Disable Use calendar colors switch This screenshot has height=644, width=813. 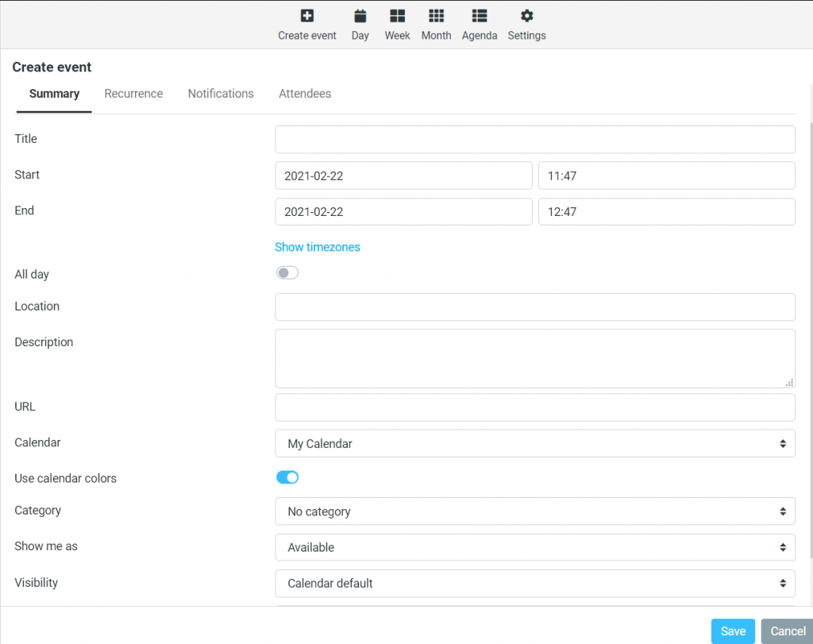pos(287,477)
